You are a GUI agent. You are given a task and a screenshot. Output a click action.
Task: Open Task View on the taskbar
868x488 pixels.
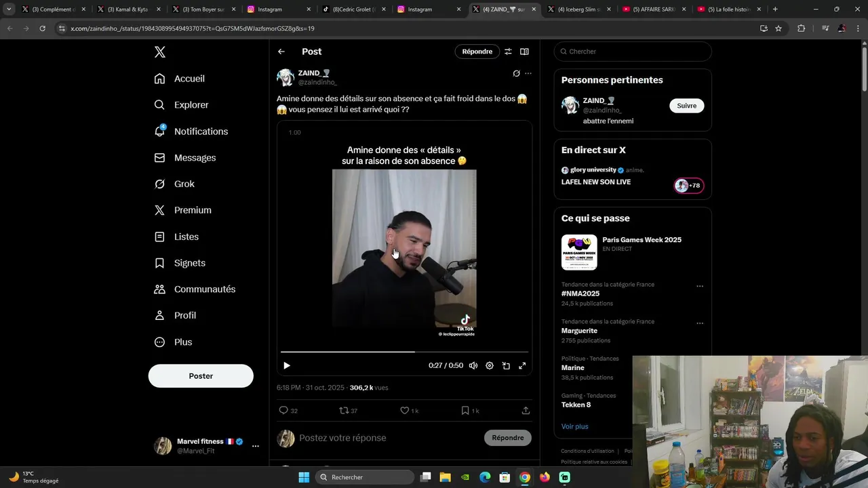pos(426,477)
